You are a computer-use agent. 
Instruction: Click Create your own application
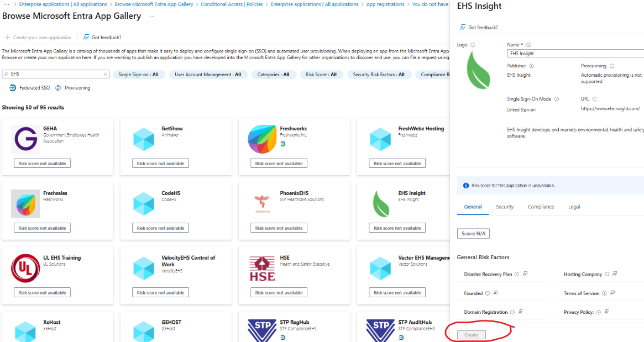38,38
